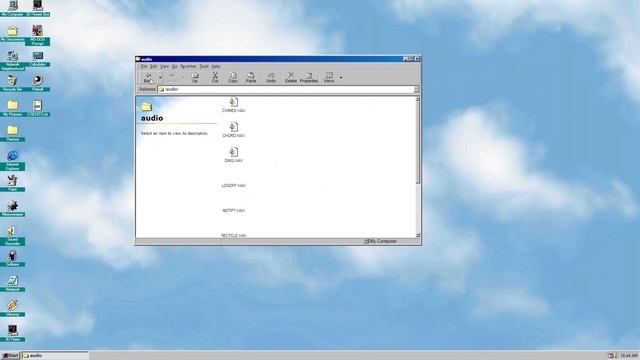The height and width of the screenshot is (360, 640).
Task: Click the Delete toolbar icon
Action: pyautogui.click(x=291, y=77)
